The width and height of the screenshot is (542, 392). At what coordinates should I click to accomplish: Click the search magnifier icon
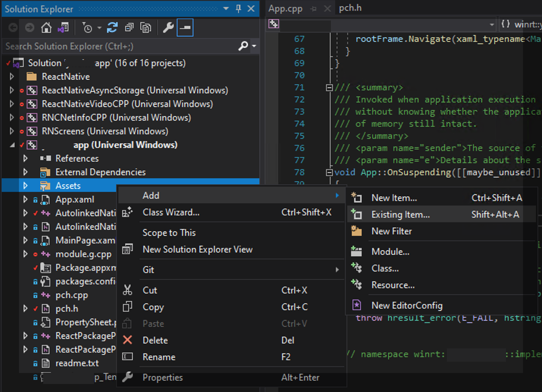(x=243, y=46)
